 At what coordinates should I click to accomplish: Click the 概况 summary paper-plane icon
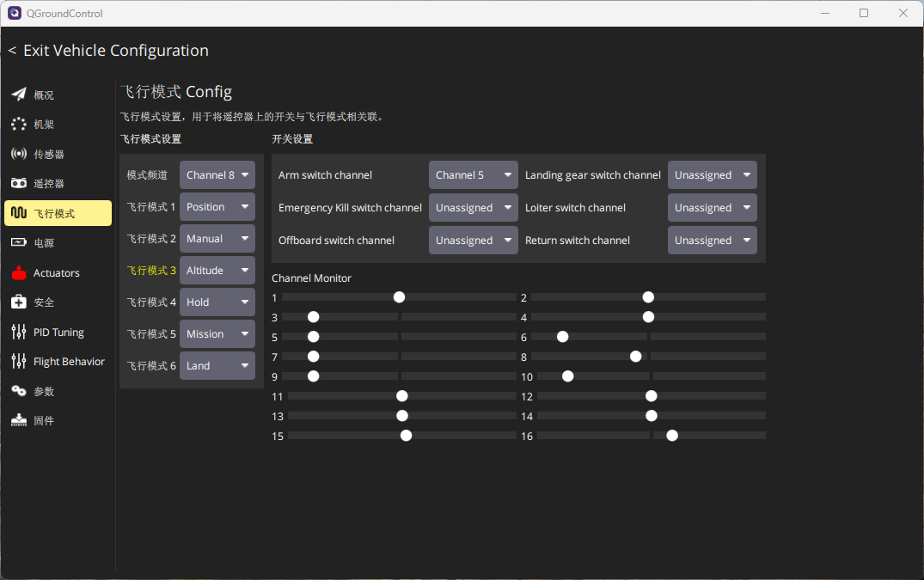click(x=19, y=95)
